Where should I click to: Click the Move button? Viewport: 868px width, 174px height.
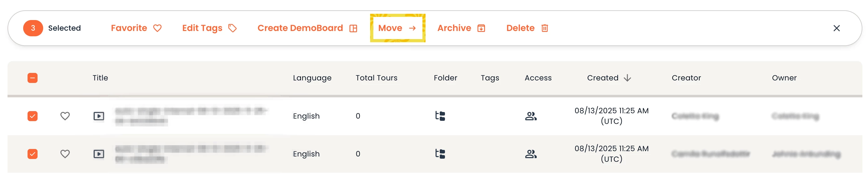(397, 28)
